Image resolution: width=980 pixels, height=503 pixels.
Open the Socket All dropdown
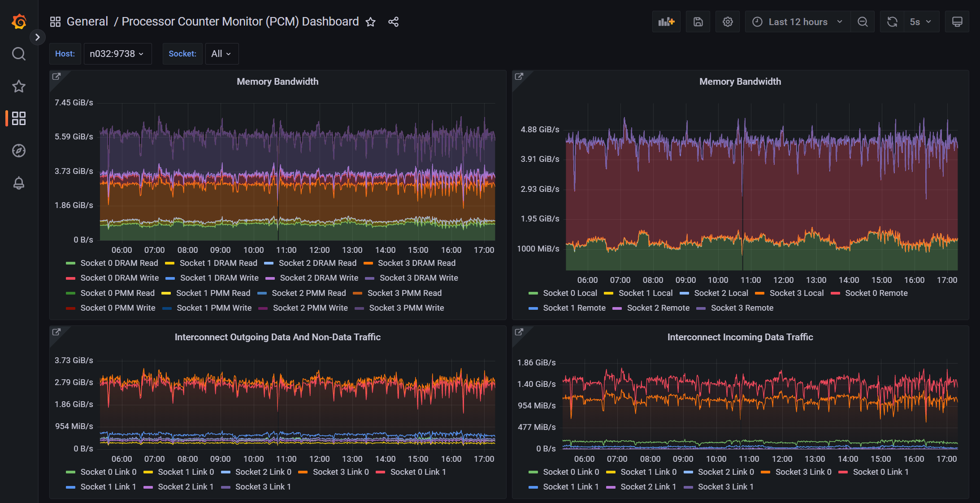coord(221,54)
